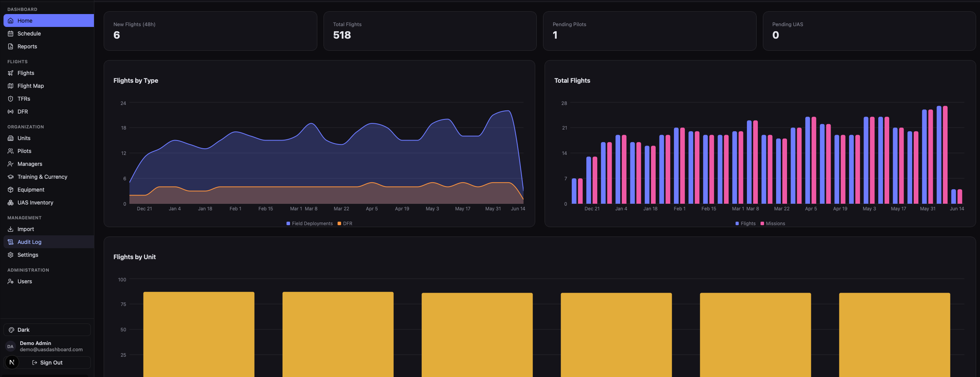Open the DFR section
The width and height of the screenshot is (980, 377).
click(x=49, y=112)
